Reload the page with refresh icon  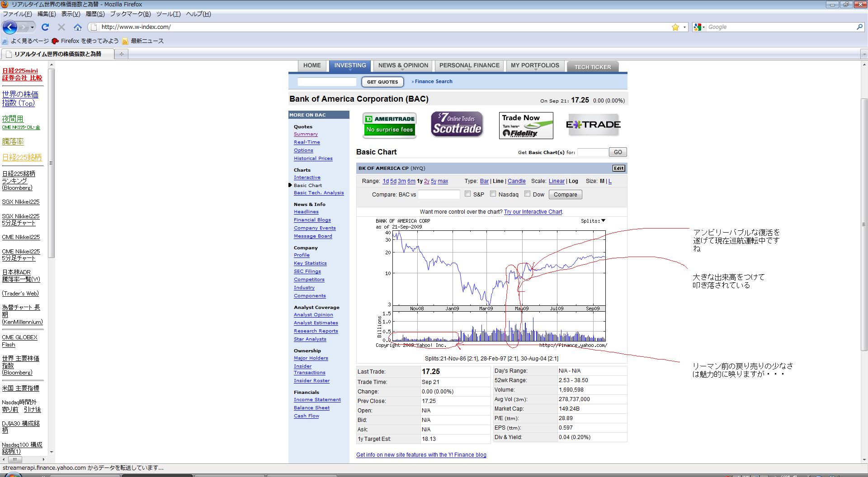pos(45,27)
